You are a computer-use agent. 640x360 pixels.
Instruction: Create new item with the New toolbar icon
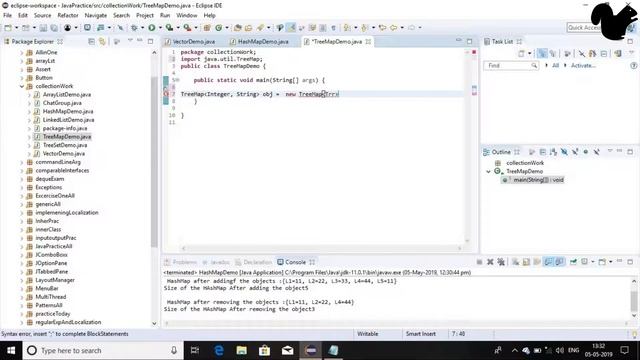(x=8, y=28)
